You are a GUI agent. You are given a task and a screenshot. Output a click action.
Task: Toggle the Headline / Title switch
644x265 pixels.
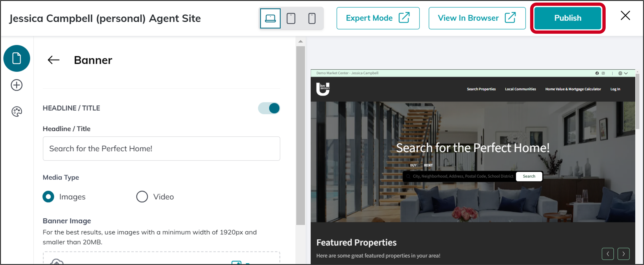269,108
